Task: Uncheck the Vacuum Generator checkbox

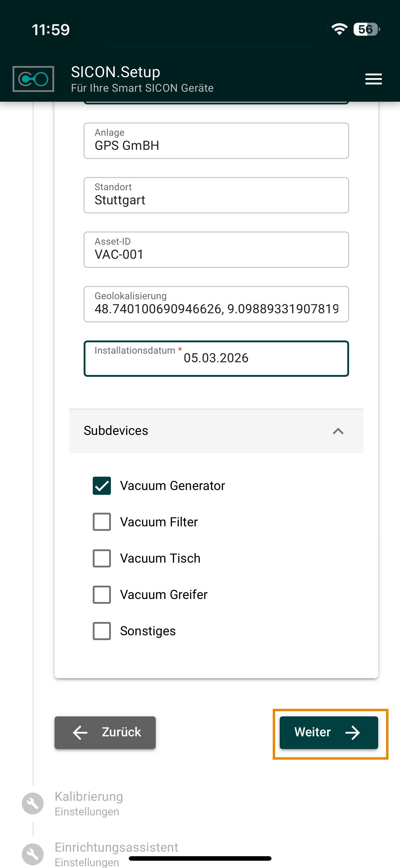Action: pyautogui.click(x=102, y=485)
